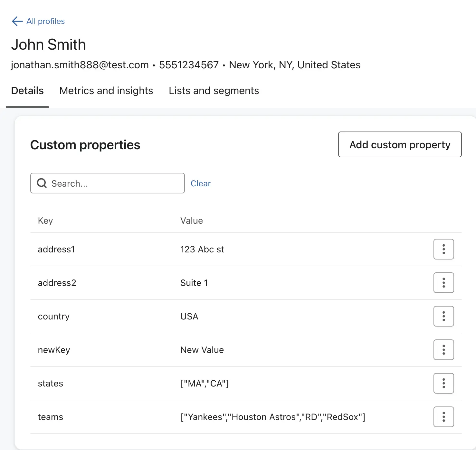Open the Metrics and insights tab
476x450 pixels.
[x=106, y=91]
